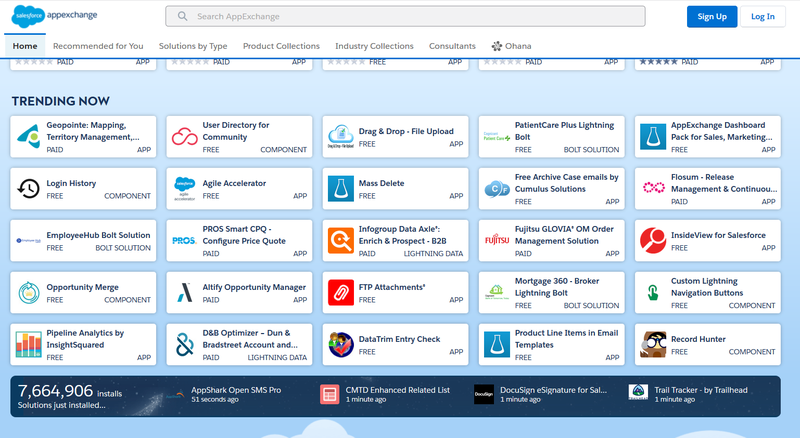Image resolution: width=800 pixels, height=438 pixels.
Task: Go to the Consultants tab
Action: coord(452,46)
